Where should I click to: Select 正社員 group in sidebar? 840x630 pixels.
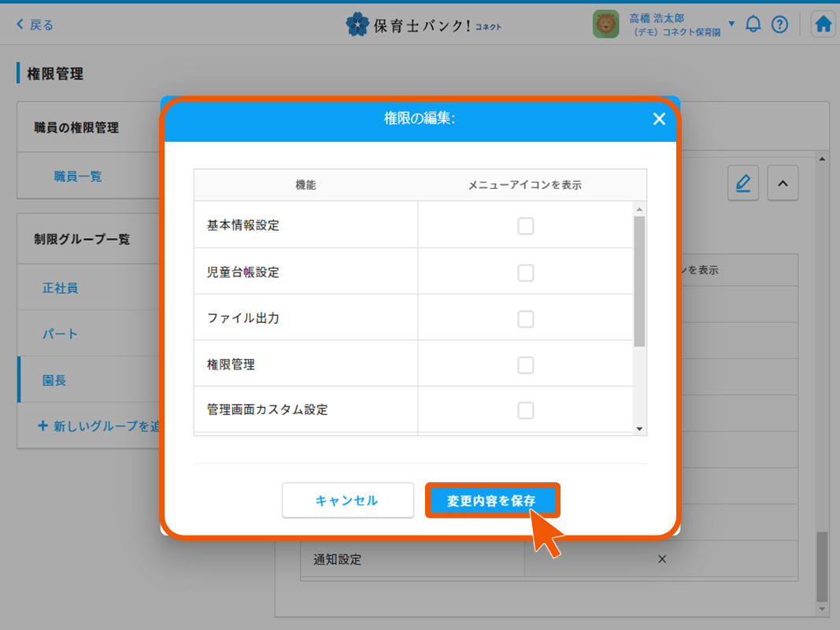[61, 288]
